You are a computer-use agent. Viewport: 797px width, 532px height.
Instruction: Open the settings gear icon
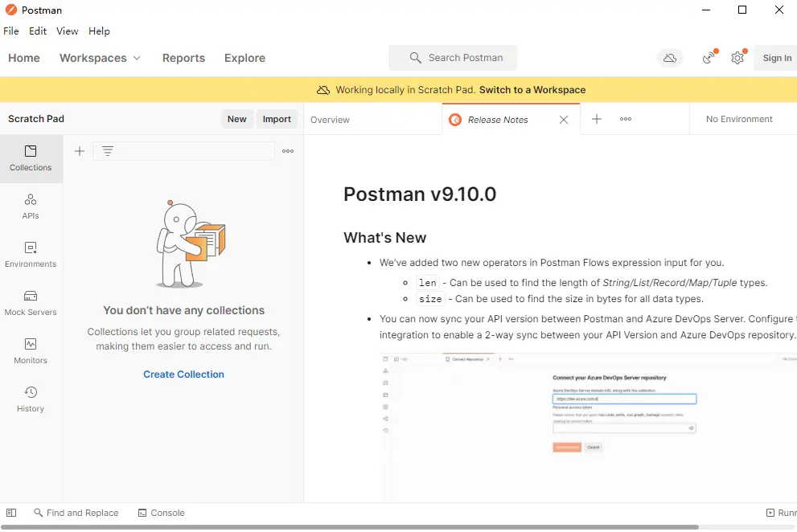(x=737, y=58)
